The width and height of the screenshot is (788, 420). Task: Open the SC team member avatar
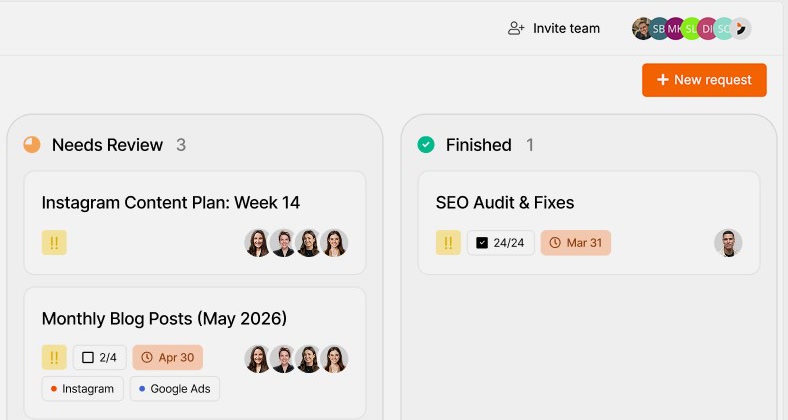[x=723, y=29]
